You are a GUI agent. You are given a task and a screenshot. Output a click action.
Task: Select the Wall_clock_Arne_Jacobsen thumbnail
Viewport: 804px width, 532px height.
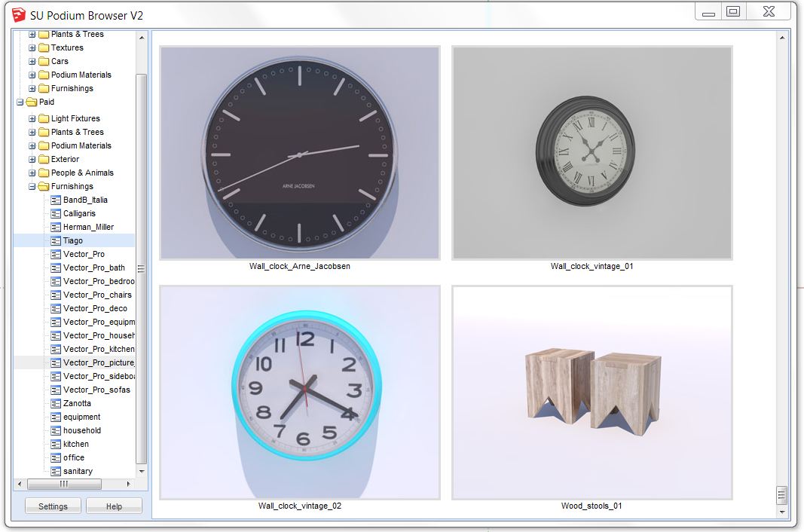(299, 153)
